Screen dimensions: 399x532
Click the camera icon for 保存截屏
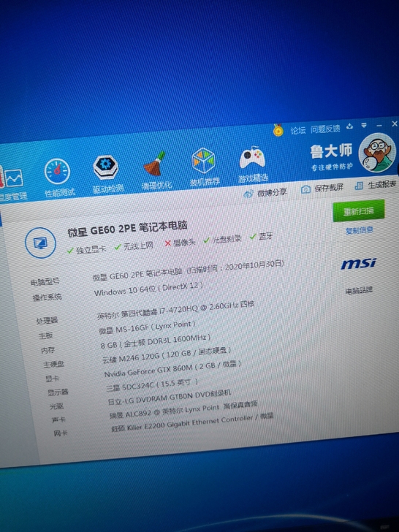click(x=305, y=189)
